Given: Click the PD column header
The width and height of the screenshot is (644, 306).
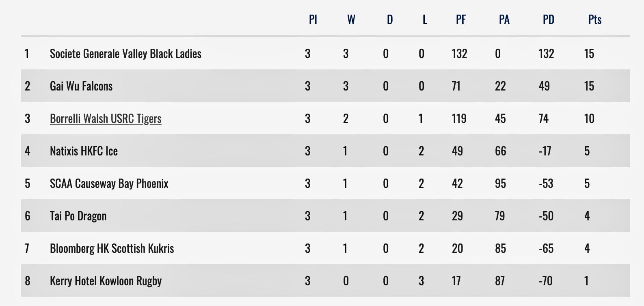Looking at the screenshot, I should point(548,19).
